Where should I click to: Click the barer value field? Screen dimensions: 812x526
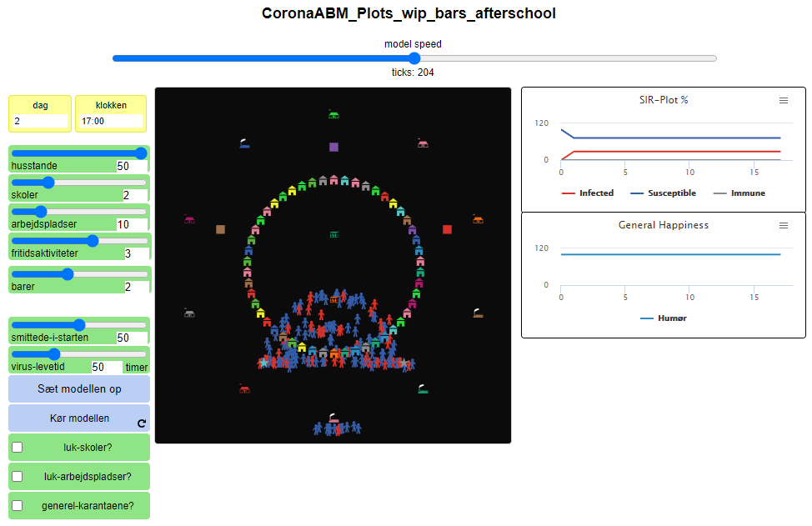[x=136, y=287]
